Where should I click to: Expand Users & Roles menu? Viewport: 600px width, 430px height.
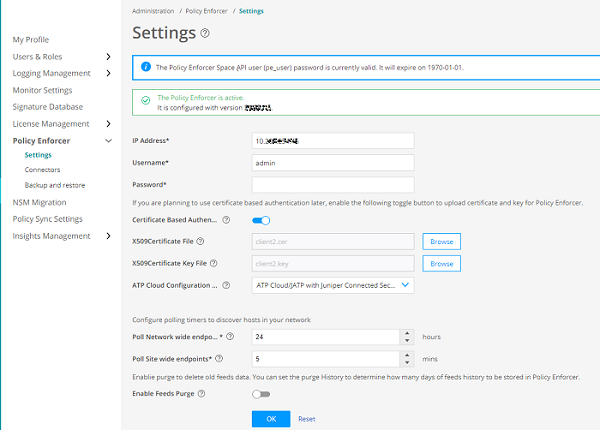click(x=108, y=57)
